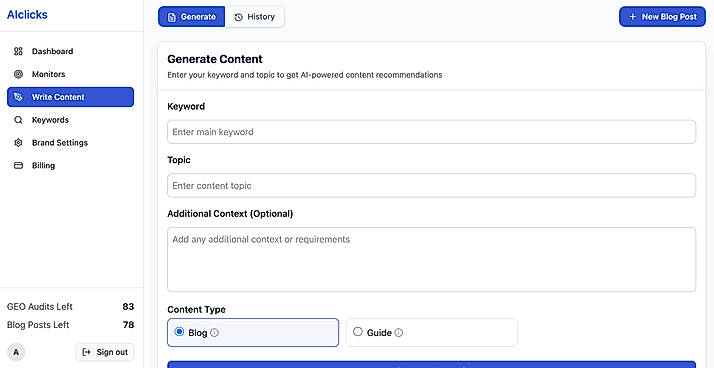Click the Billing card icon
This screenshot has height=368, width=714.
18,165
